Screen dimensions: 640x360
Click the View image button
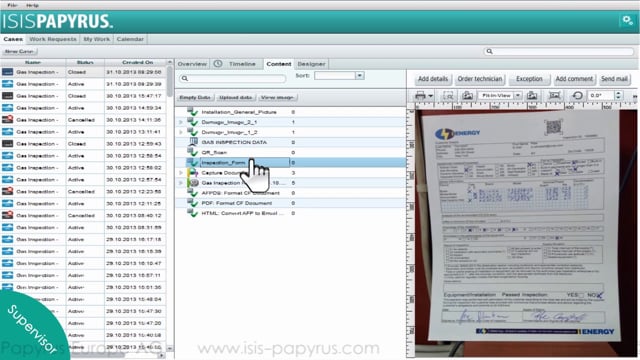click(277, 98)
